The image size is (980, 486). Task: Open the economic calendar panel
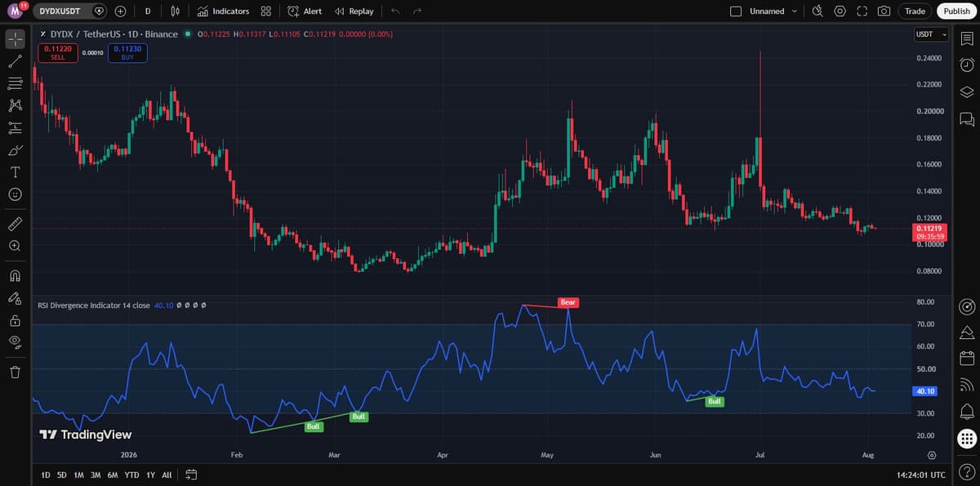tap(967, 358)
